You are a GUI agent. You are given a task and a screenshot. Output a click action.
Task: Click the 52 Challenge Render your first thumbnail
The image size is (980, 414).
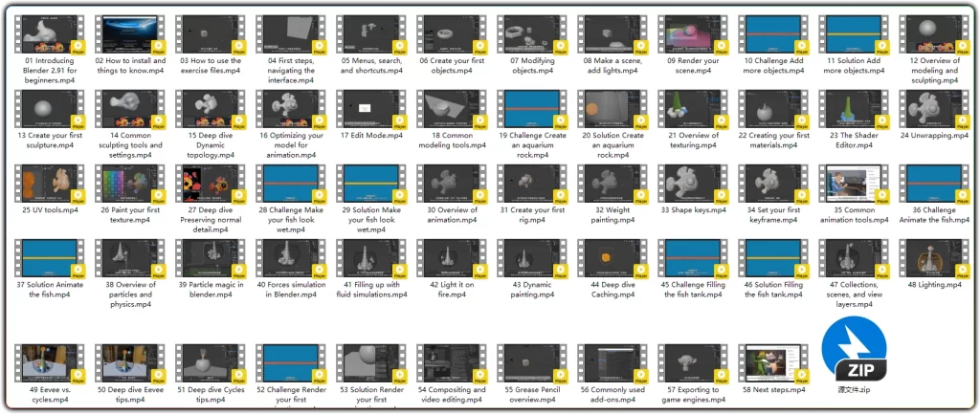291,363
